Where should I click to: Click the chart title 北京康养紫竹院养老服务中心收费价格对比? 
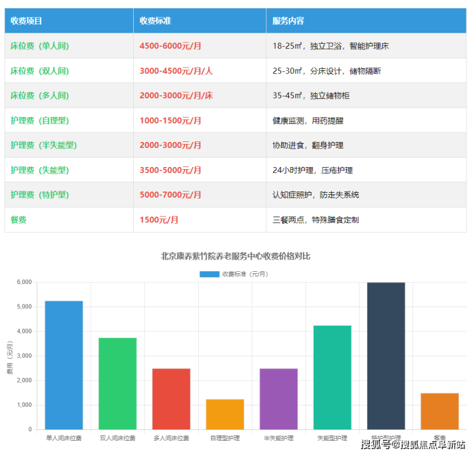(235, 256)
